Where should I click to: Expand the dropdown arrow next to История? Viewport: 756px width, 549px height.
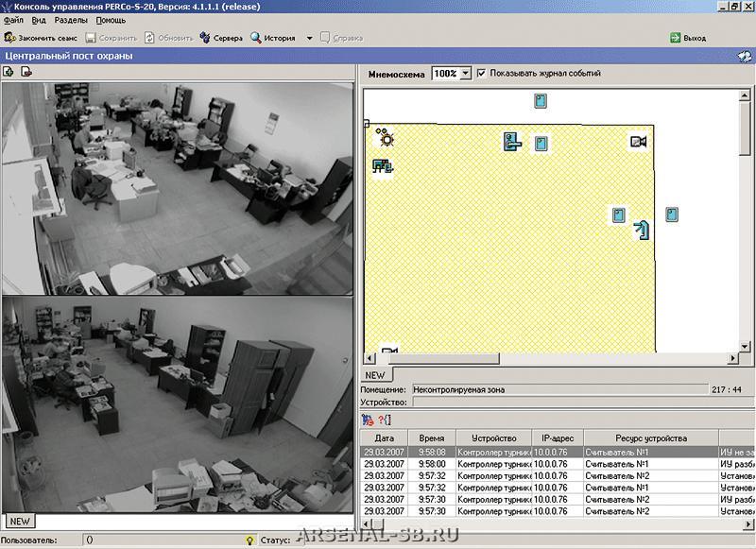pos(309,39)
